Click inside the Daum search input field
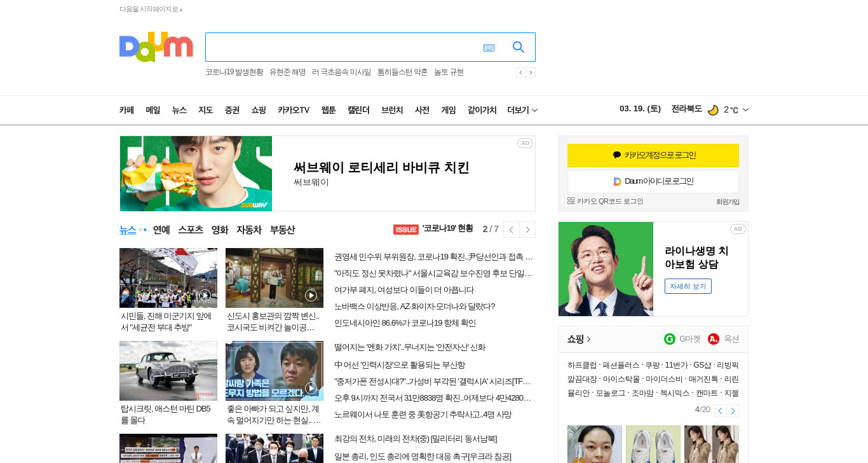Image resolution: width=868 pixels, height=463 pixels. 343,47
